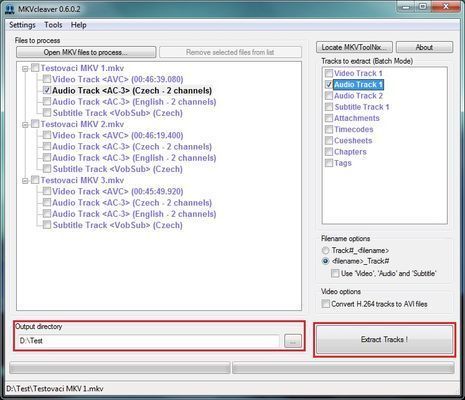Minimize the MKVcleaver window
Viewport: 465px width, 400px height.
(x=406, y=6)
